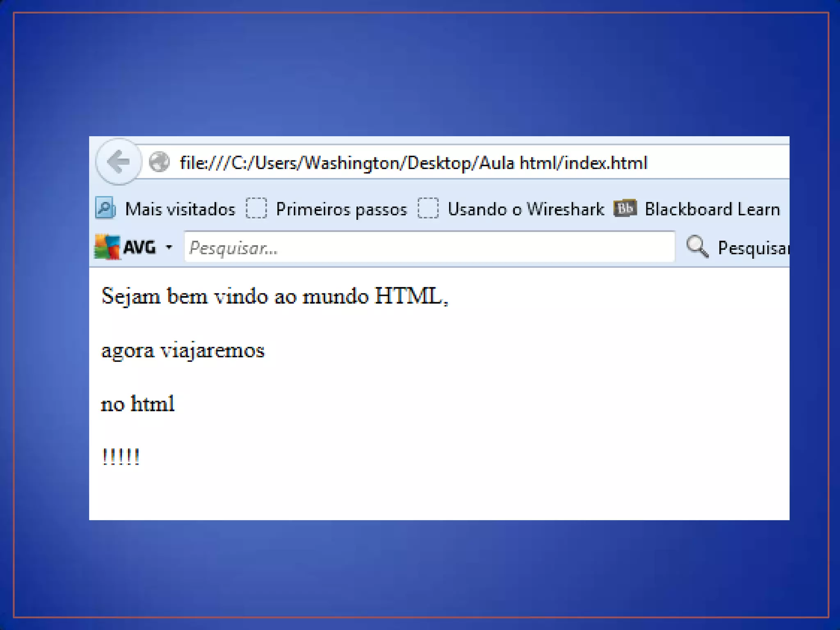Click the '!!!!!' exclamation line
The height and width of the screenshot is (630, 840).
click(x=121, y=457)
